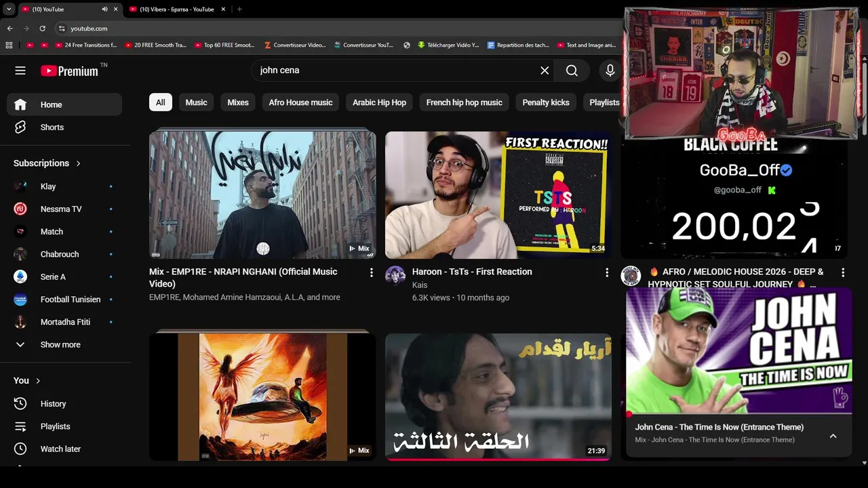Screen dimensions: 868x488
Task: Open EMP1RE NRAPI NGHANI mix thumbnail
Action: (262, 195)
